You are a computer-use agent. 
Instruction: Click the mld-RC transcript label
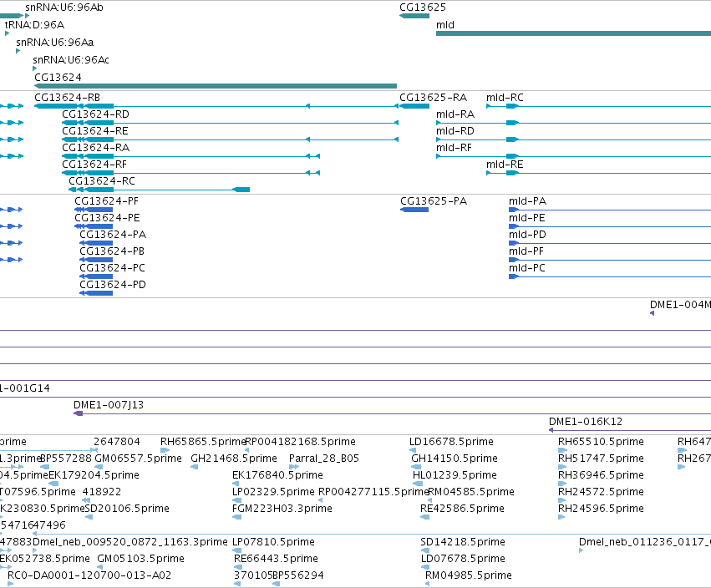point(505,98)
